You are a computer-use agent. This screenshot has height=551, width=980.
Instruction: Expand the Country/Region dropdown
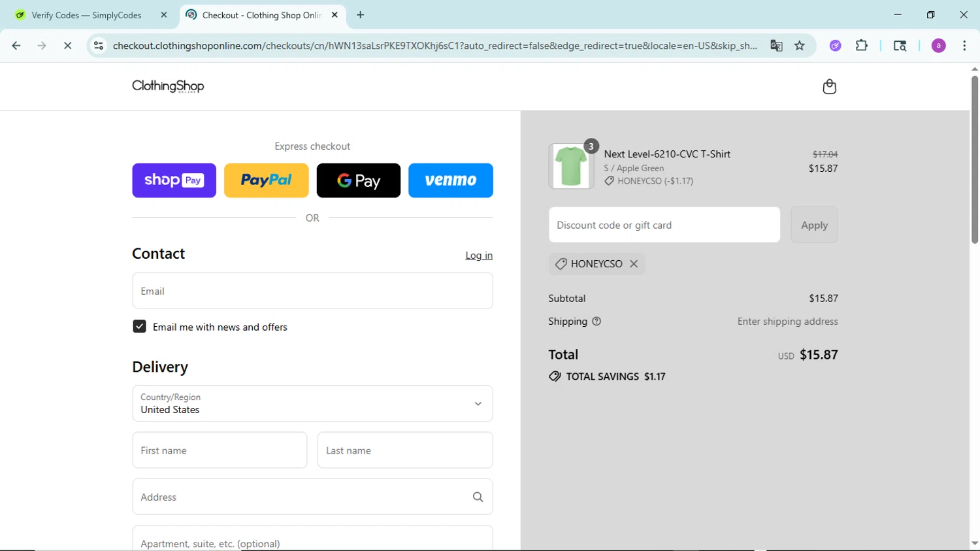click(x=312, y=403)
